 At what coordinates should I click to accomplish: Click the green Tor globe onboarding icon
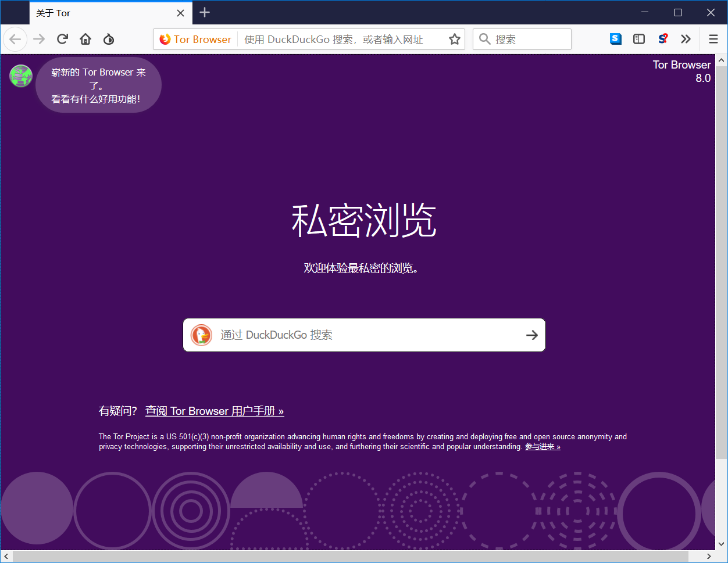[x=21, y=76]
